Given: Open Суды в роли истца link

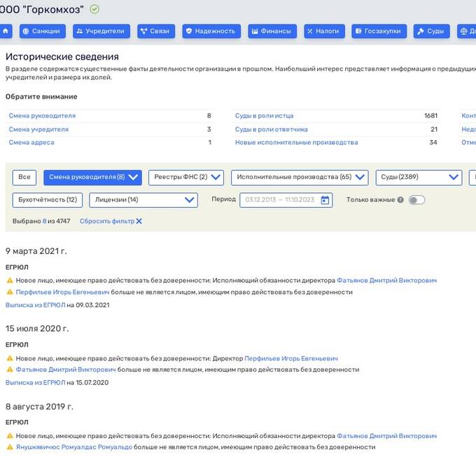Looking at the screenshot, I should tap(264, 115).
